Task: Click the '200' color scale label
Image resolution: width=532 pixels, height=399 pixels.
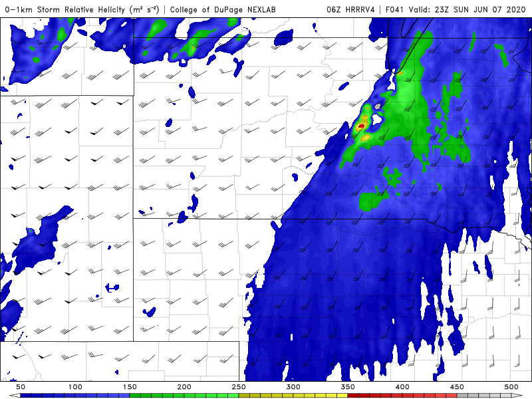Action: click(x=184, y=387)
